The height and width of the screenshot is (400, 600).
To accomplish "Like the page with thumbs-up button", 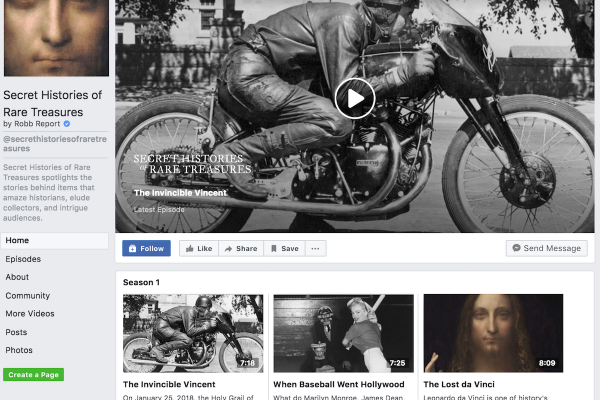I will 199,248.
